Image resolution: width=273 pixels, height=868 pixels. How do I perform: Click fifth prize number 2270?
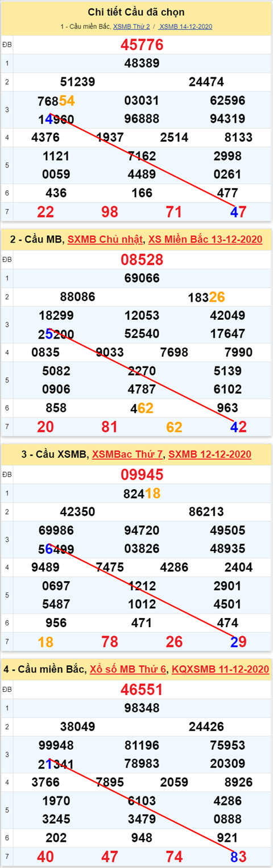142,371
